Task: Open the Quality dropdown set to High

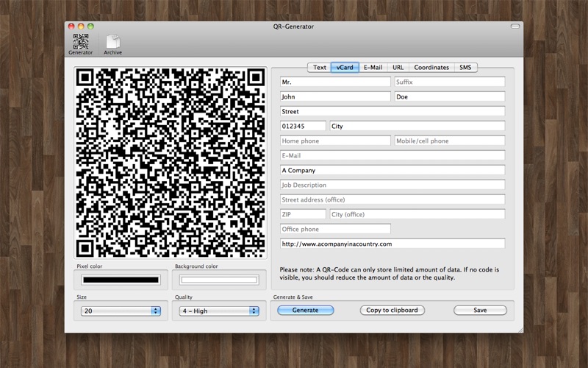Action: point(219,311)
